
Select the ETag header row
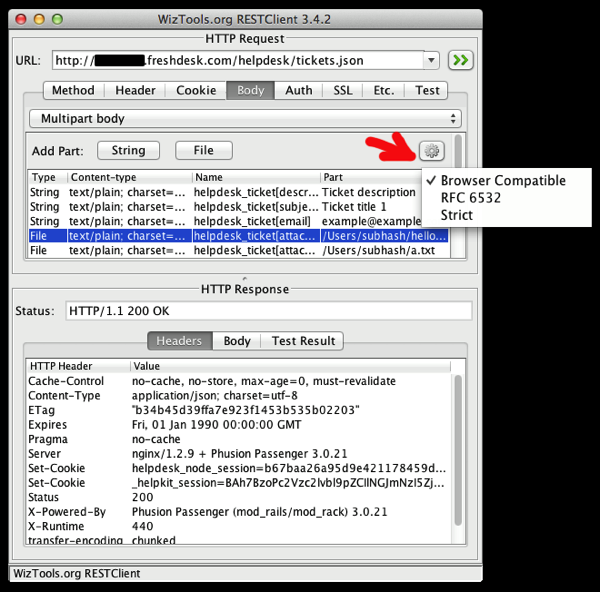click(239, 410)
